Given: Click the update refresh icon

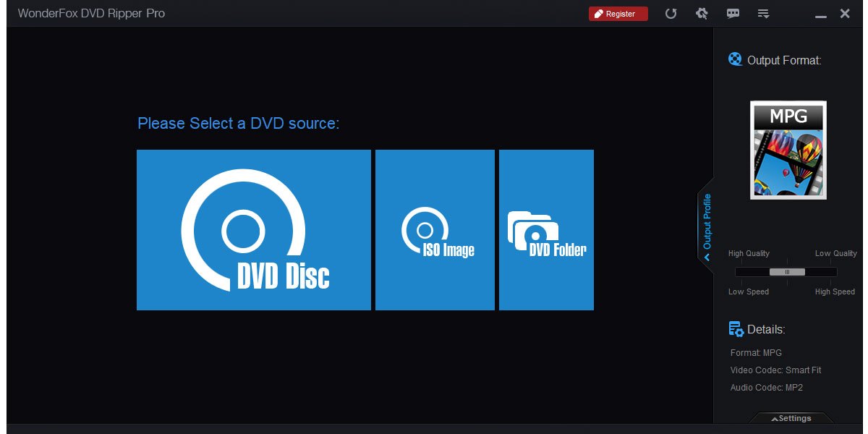Looking at the screenshot, I should [x=671, y=13].
